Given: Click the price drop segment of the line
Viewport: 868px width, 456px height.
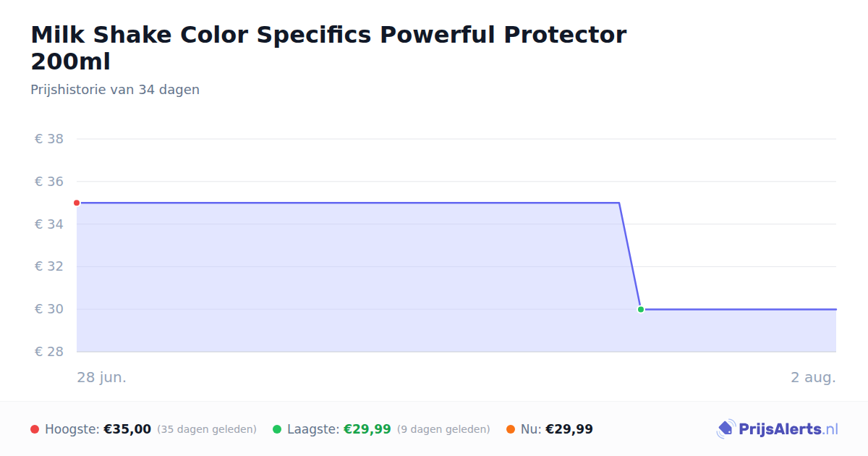Looking at the screenshot, I should point(630,256).
